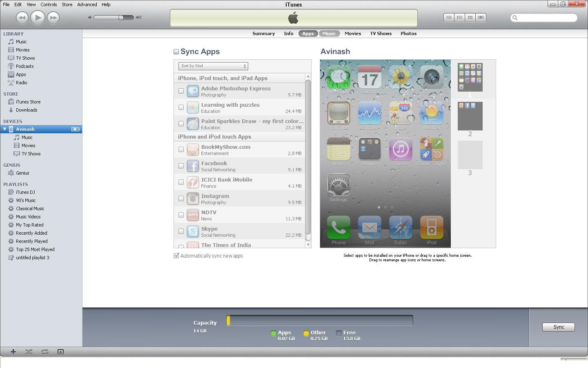This screenshot has width=588, height=368.
Task: Click the Next track fast-forward button
Action: pos(53,18)
